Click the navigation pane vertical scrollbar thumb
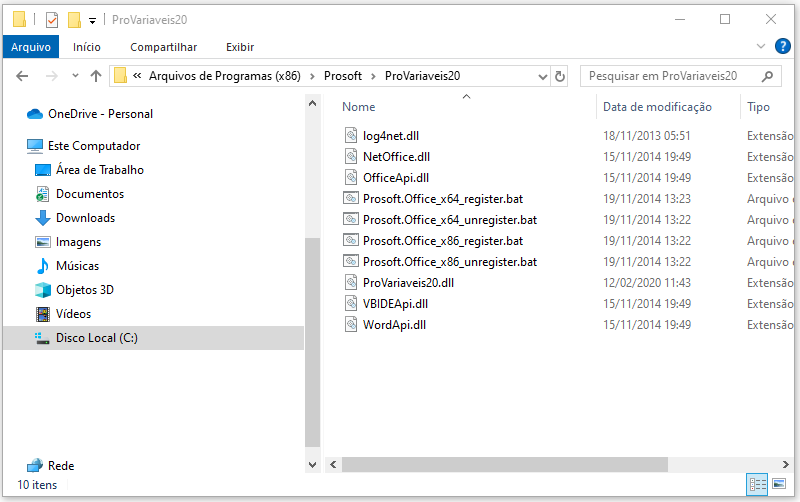The height and width of the screenshot is (502, 800). click(313, 342)
